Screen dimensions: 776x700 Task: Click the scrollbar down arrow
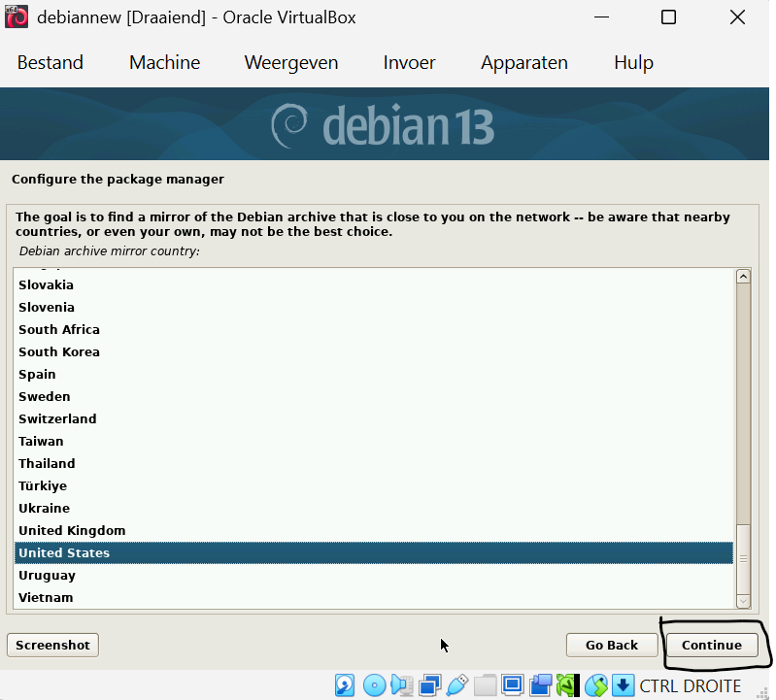pos(743,601)
